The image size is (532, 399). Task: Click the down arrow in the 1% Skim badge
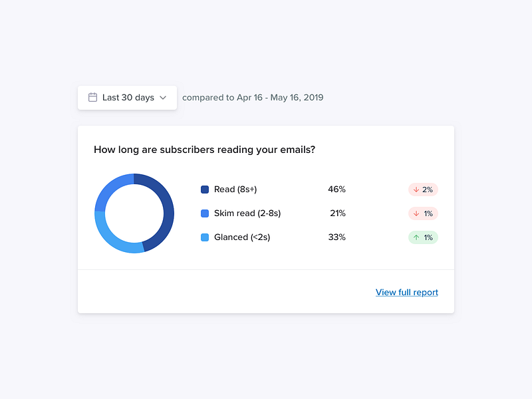(x=416, y=213)
